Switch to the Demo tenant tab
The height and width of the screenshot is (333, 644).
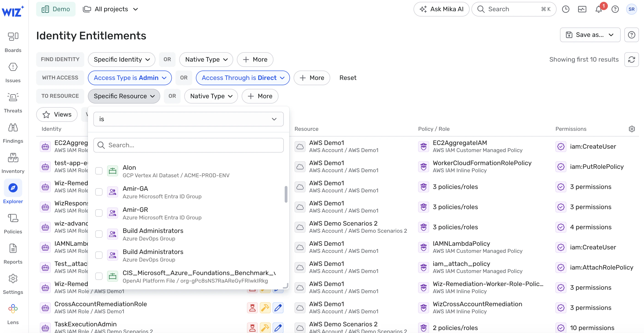pos(56,9)
